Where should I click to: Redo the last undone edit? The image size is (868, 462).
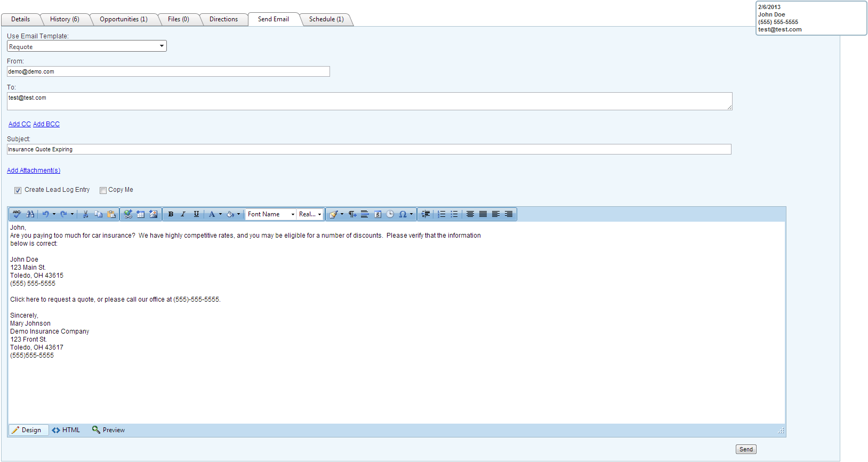64,214
